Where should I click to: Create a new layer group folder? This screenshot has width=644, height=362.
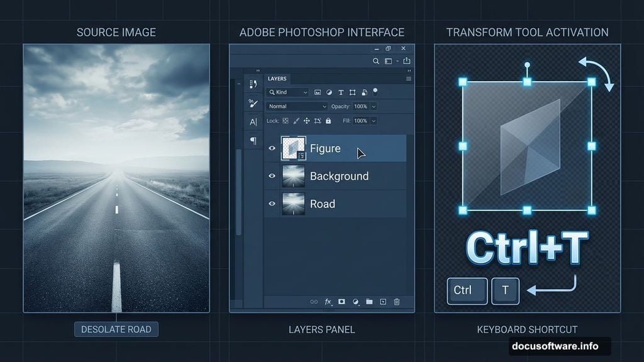pyautogui.click(x=369, y=303)
